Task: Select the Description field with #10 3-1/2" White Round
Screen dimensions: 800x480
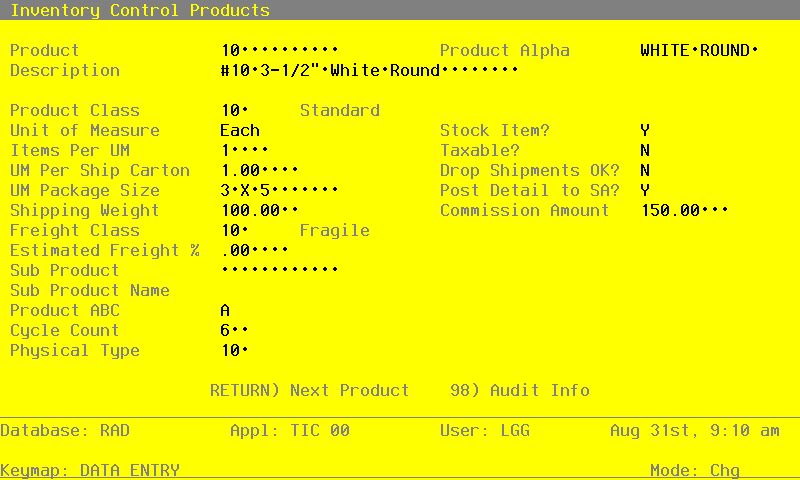Action: tap(369, 70)
